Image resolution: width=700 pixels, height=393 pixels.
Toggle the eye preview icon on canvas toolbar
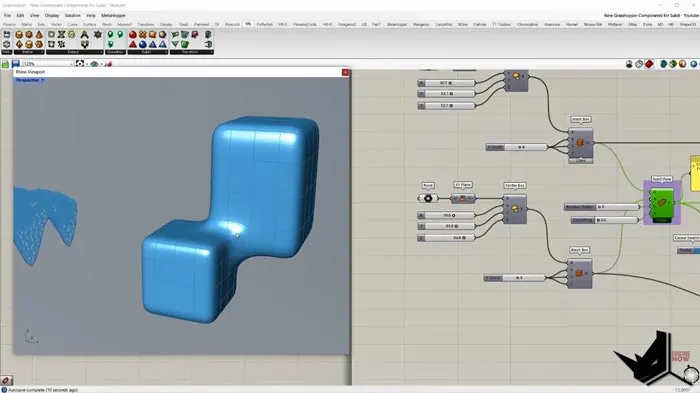(x=94, y=64)
